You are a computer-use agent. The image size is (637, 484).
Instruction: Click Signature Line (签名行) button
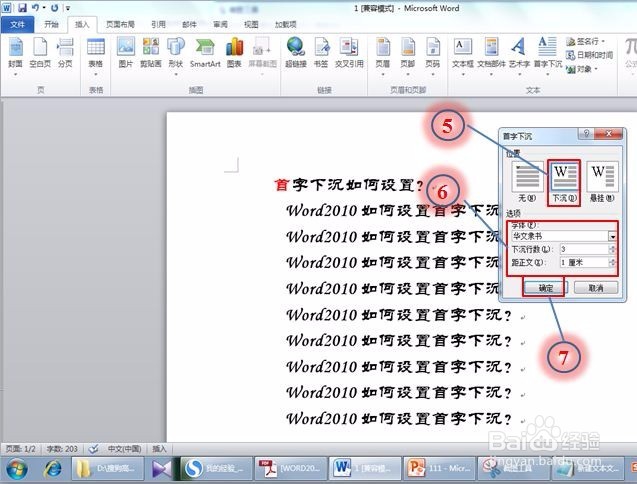[x=586, y=41]
